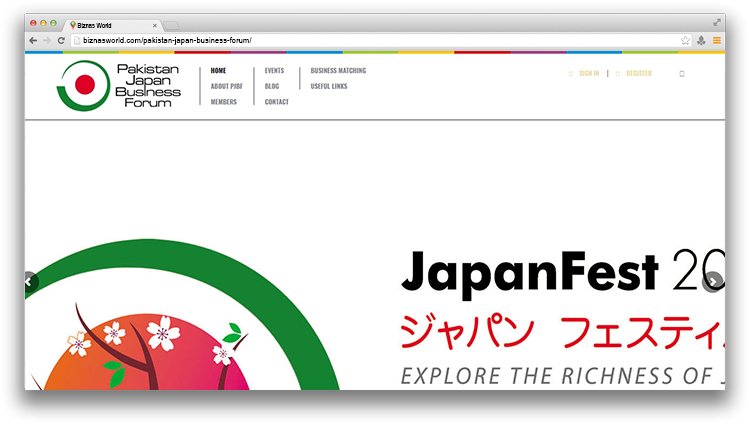Click the browser back arrow
This screenshot has width=750, height=425.
pos(33,40)
